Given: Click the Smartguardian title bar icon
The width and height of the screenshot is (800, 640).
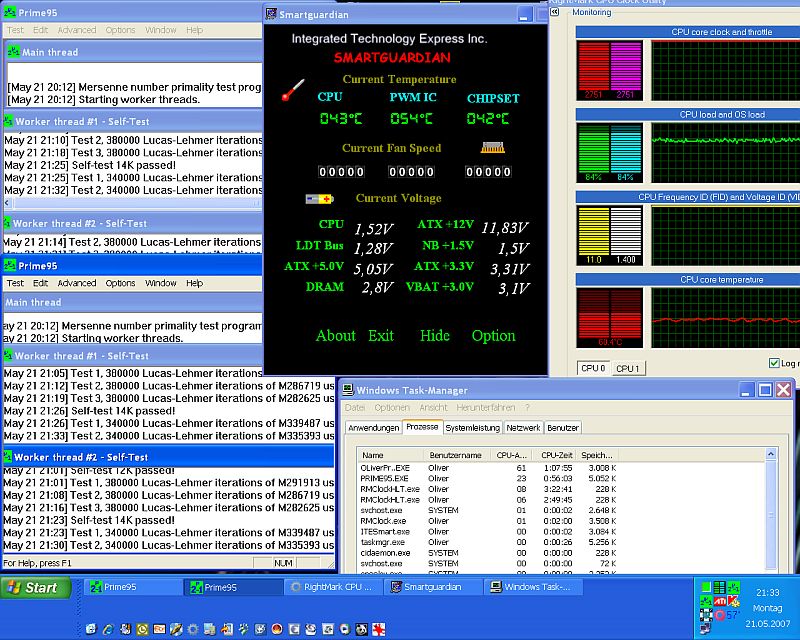Looking at the screenshot, I should point(271,14).
